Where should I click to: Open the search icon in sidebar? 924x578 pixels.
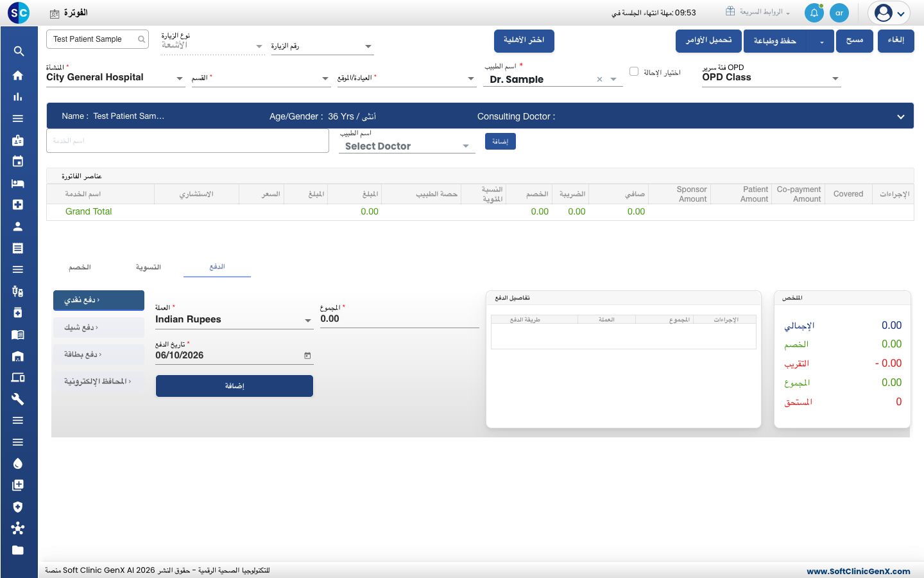click(x=19, y=51)
